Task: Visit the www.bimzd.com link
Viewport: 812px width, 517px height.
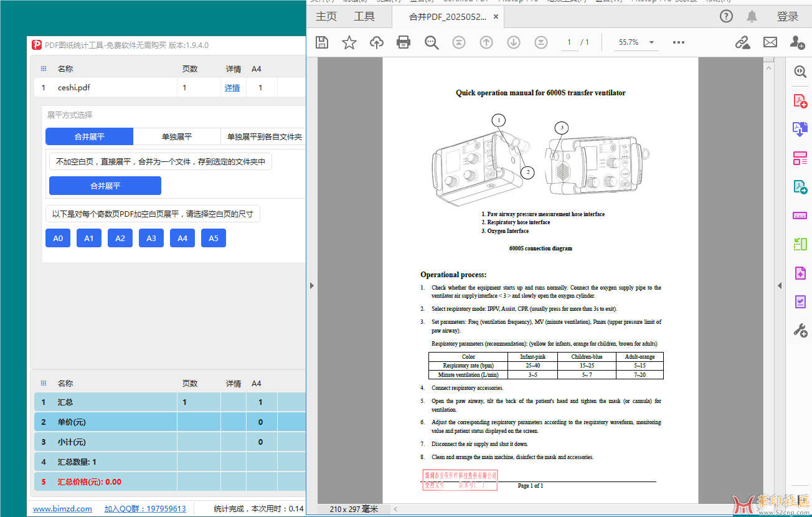Action: (62, 509)
